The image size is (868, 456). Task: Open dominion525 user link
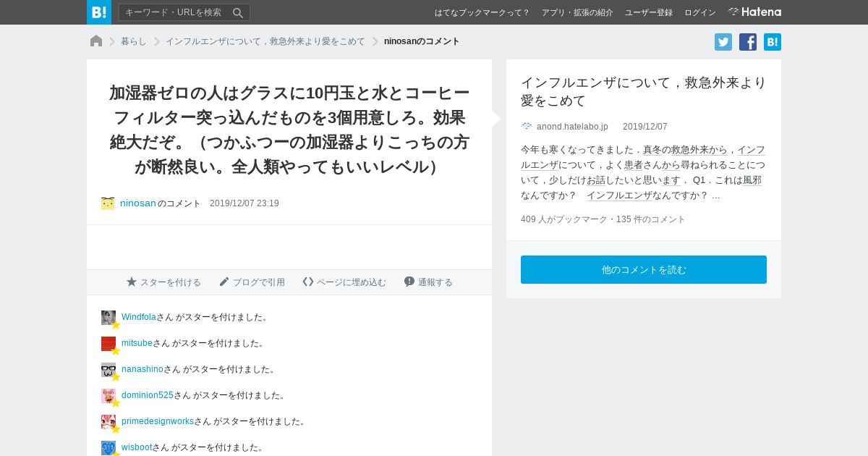tap(148, 395)
